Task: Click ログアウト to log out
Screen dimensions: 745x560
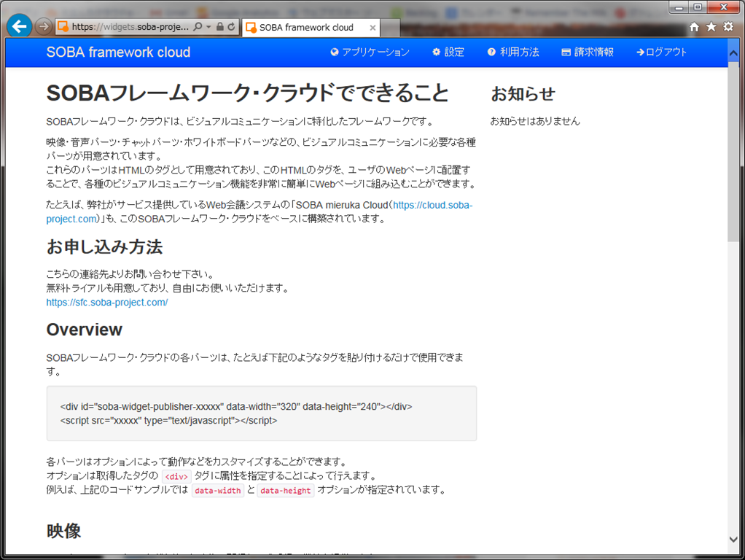Action: pos(661,52)
